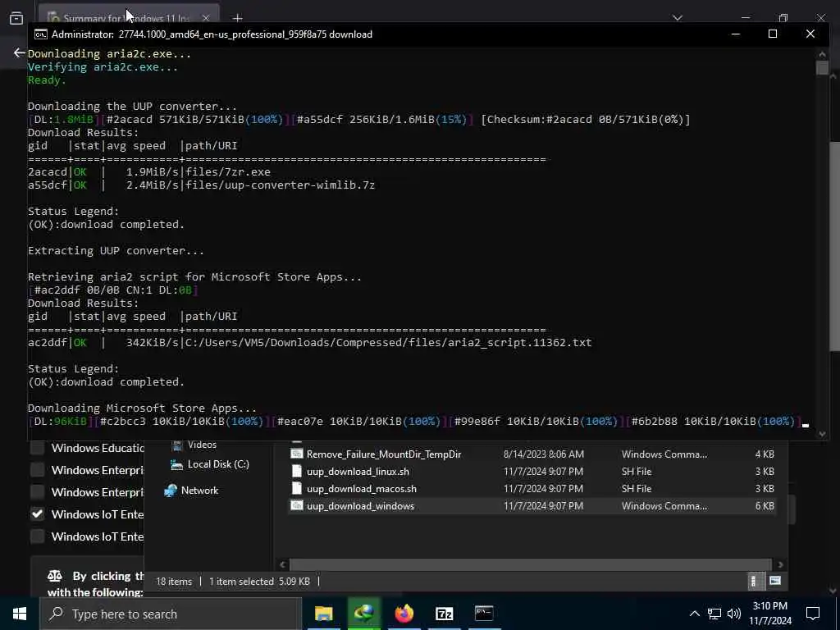This screenshot has width=840, height=630.
Task: Open File Explorer from the taskbar
Action: [x=323, y=614]
